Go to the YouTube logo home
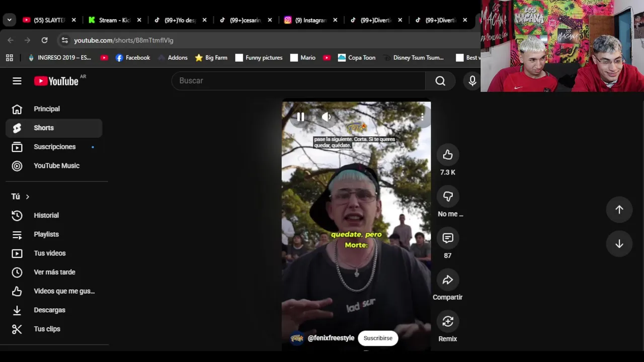Viewport: 644px width, 362px height. (56, 81)
